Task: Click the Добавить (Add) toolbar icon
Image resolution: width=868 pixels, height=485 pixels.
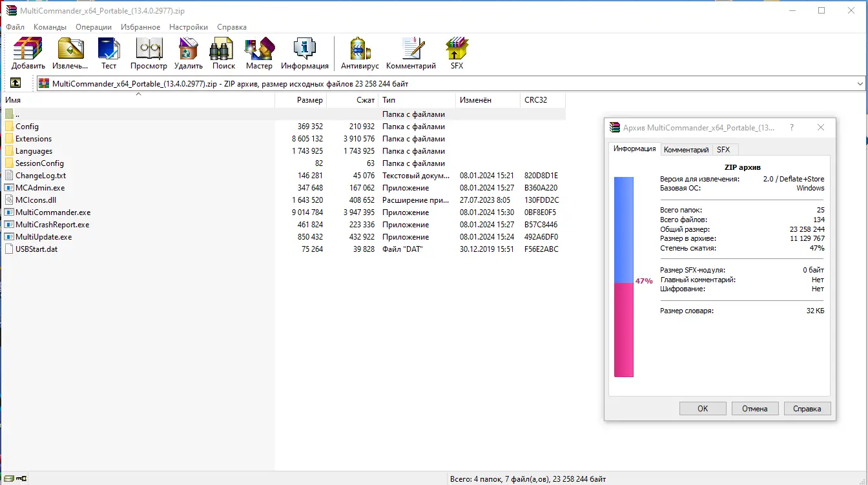Action: (28, 48)
